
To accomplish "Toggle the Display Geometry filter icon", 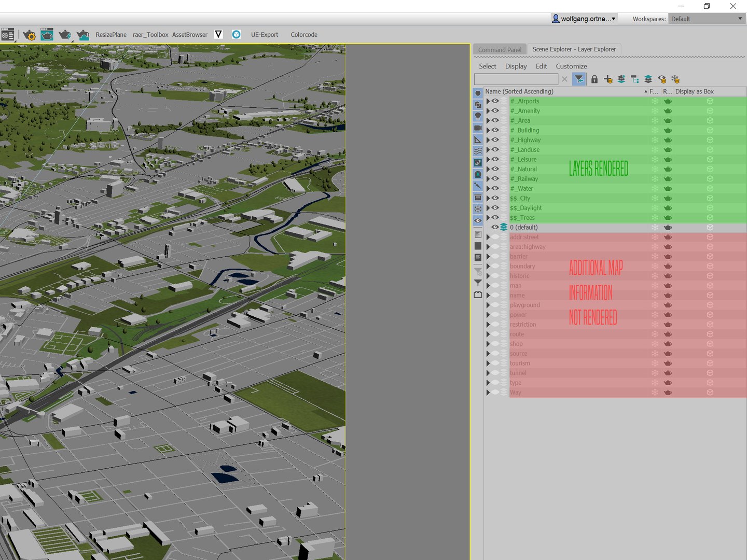I will tap(478, 93).
